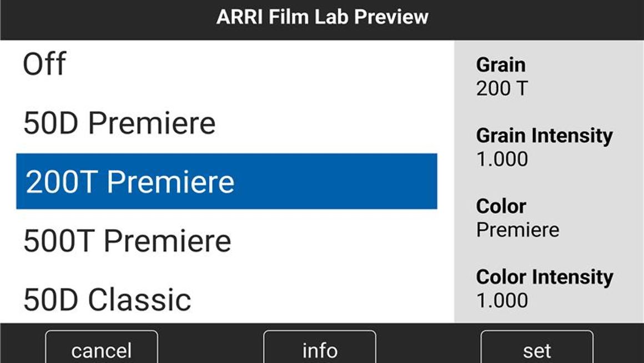This screenshot has width=644, height=363.
Task: Open details with the info button
Action: (x=319, y=349)
